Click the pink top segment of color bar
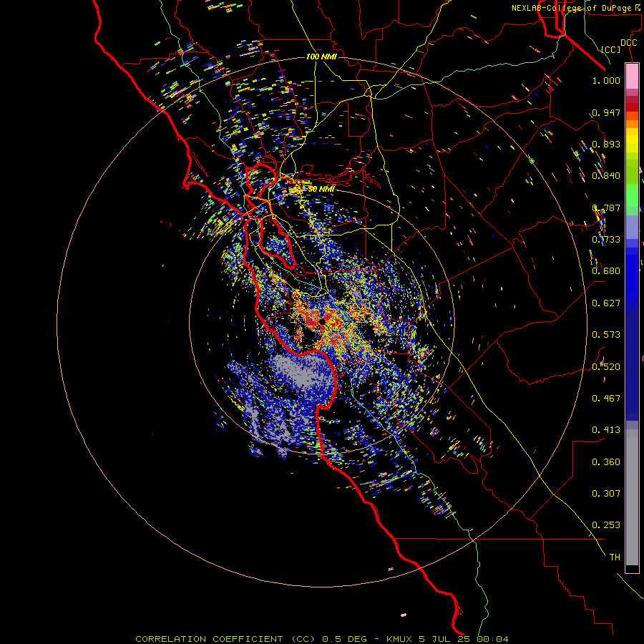The width and height of the screenshot is (644, 644). pyautogui.click(x=632, y=76)
